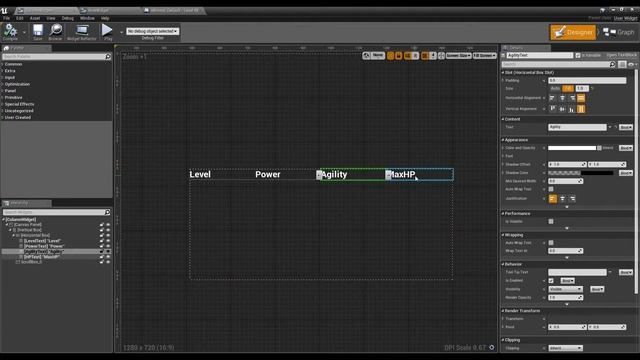Screen dimensions: 640x360
Task: Switch to Designer mode
Action: tap(573, 32)
